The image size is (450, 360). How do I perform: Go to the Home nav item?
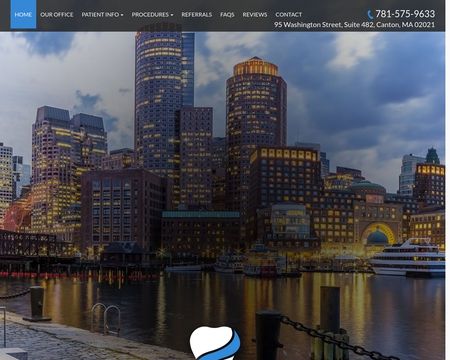point(23,14)
